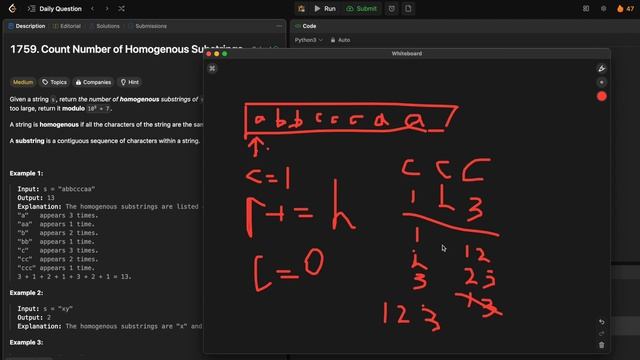Click the line '"ccc" appears 1 time.'
Screen dimensions: 640x360
[x=56, y=268]
